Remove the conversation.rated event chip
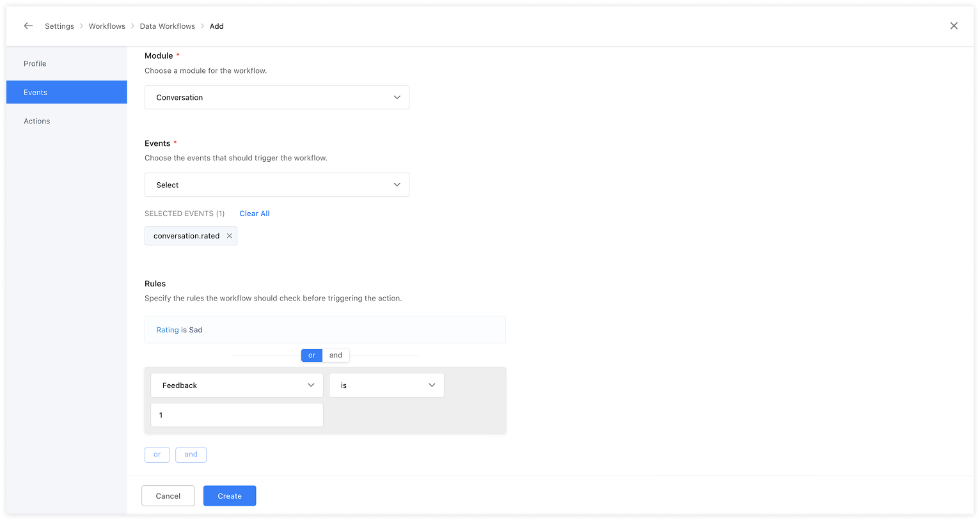This screenshot has height=521, width=980. click(230, 236)
